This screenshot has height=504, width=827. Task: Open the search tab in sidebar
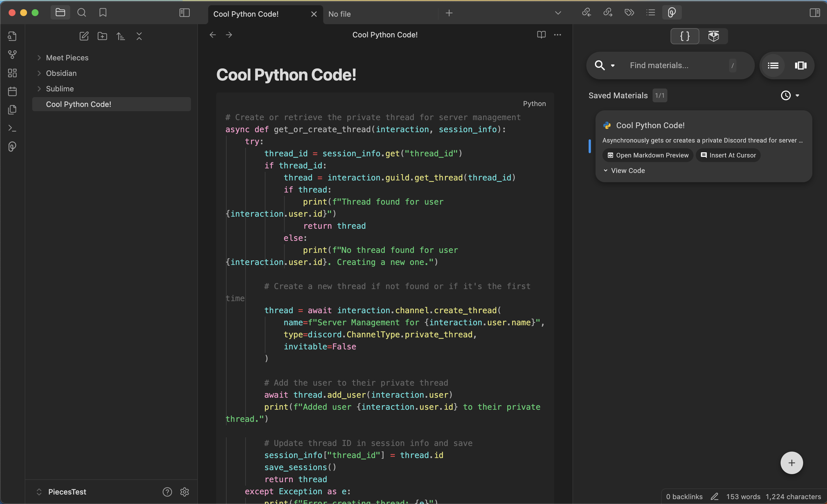click(x=82, y=13)
